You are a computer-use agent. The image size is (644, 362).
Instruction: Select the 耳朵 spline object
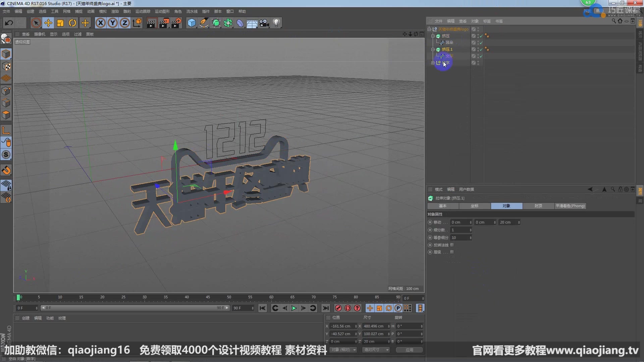coord(449,43)
